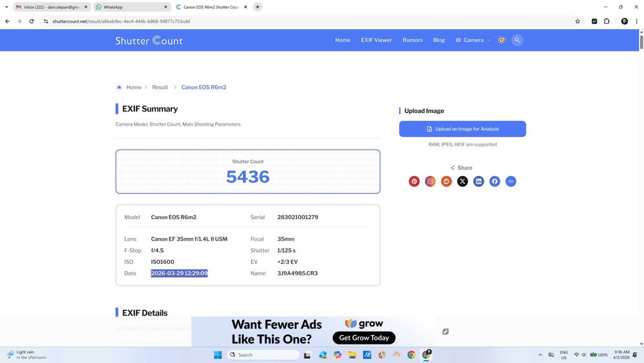
Task: Reload the page
Action: pyautogui.click(x=31, y=21)
